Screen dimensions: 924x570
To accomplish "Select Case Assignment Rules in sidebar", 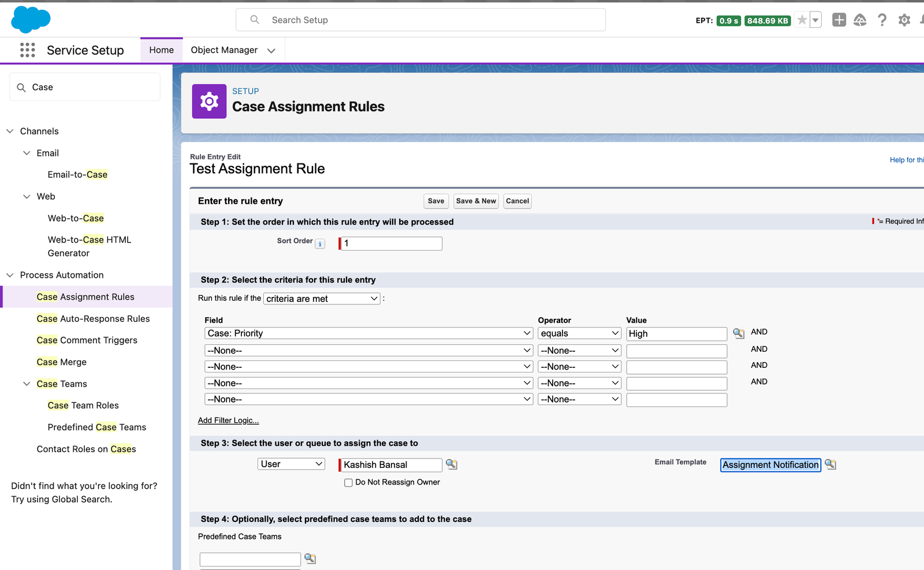I will [85, 297].
